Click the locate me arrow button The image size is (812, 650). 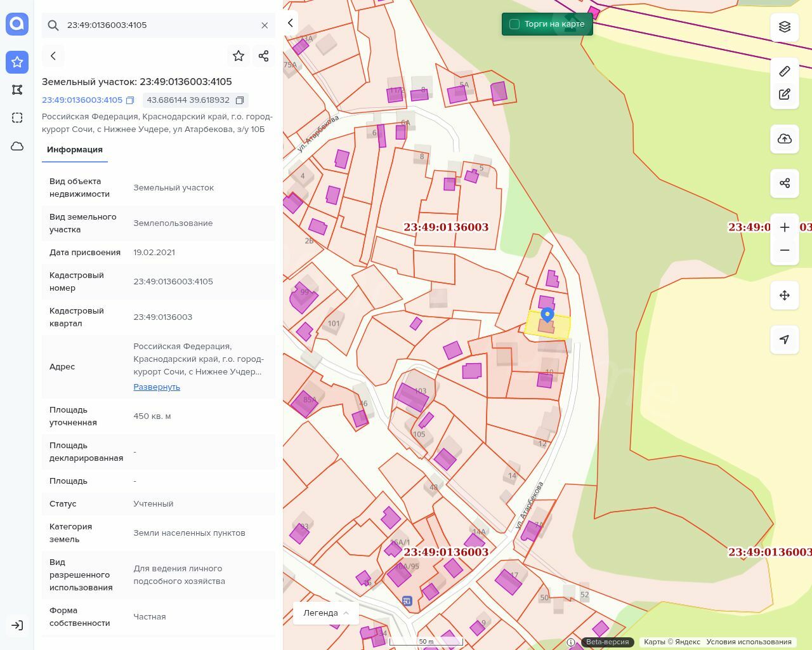tap(785, 340)
